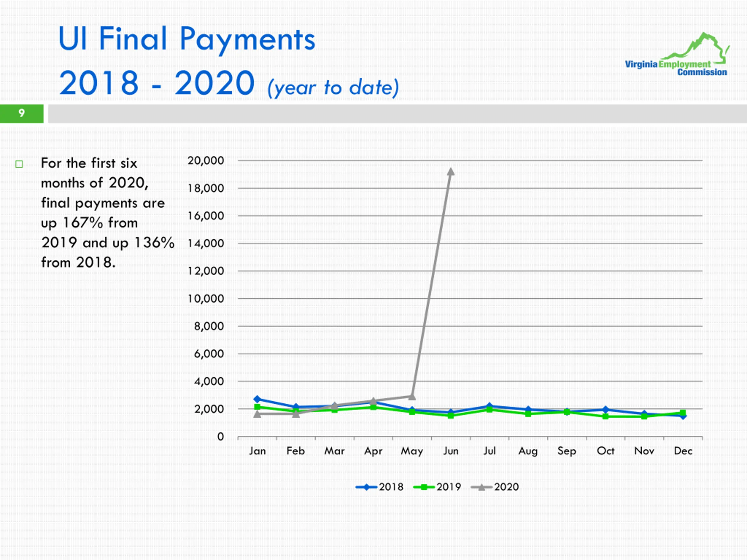Click the 'Apr' x-axis label
Image resolution: width=747 pixels, height=560 pixels.
[373, 452]
